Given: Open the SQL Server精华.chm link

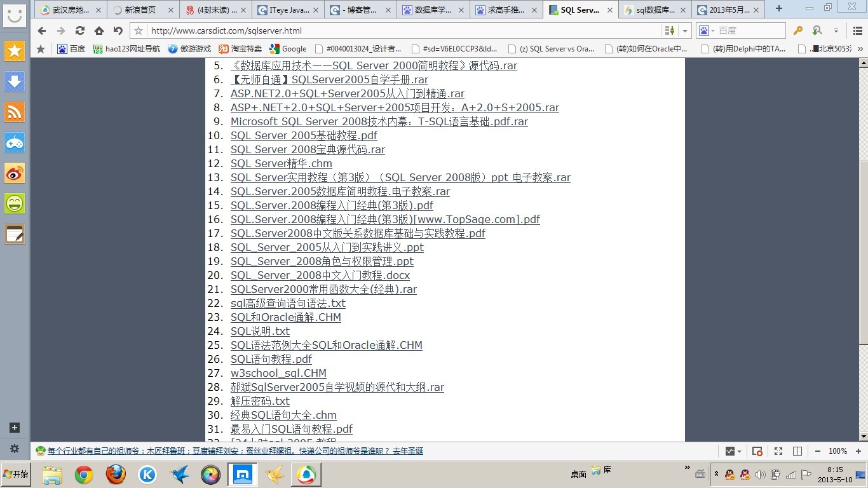Looking at the screenshot, I should [281, 163].
